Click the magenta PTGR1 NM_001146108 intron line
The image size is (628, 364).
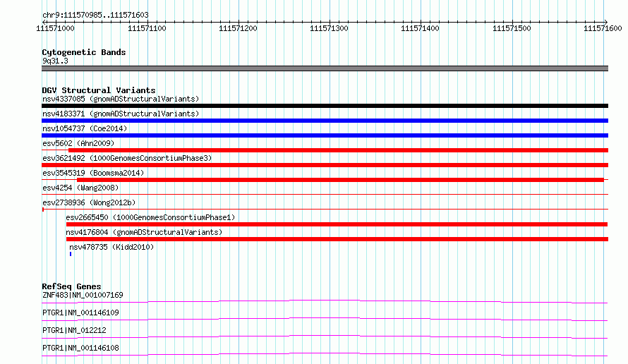(x=325, y=354)
